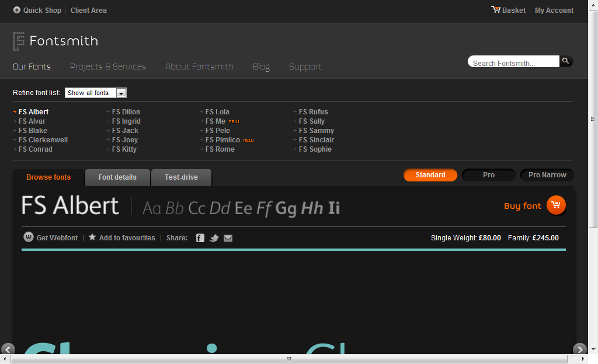Select FS Joey font
Screen dimensions: 598x364
click(x=125, y=140)
